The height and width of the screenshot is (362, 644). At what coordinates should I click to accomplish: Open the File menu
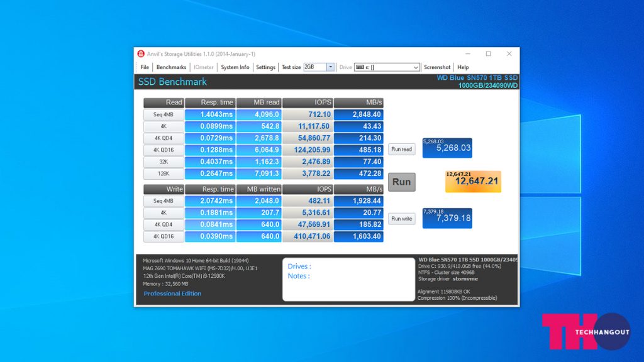145,67
